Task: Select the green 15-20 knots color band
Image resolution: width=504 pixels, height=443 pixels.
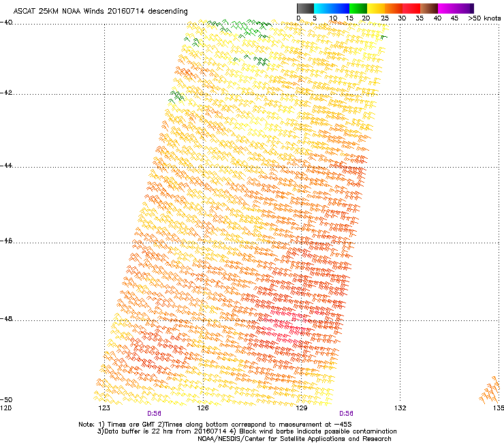Action: [x=358, y=8]
